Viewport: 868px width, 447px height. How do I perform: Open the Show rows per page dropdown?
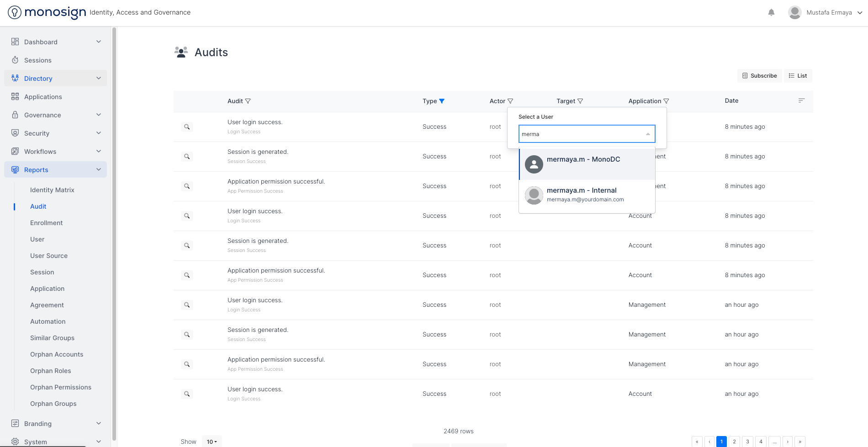click(x=212, y=442)
